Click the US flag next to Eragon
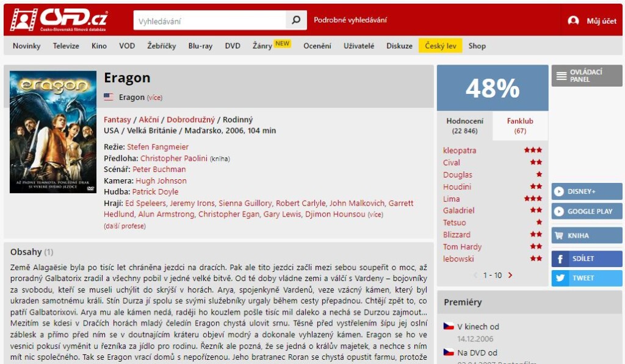 coord(109,97)
